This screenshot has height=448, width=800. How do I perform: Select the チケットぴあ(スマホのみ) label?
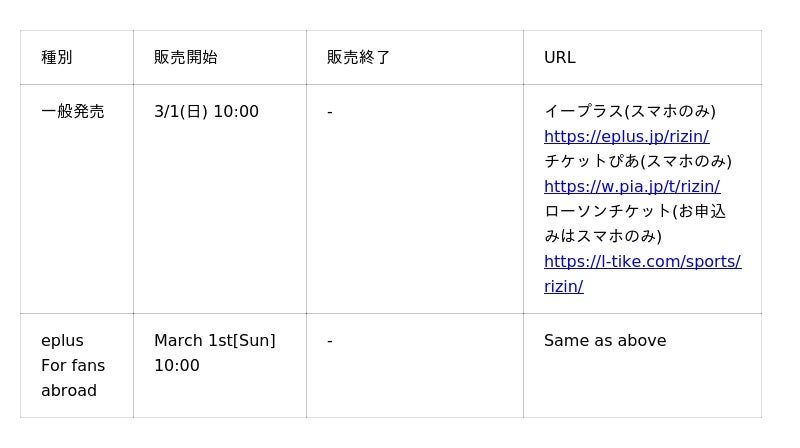coord(638,161)
